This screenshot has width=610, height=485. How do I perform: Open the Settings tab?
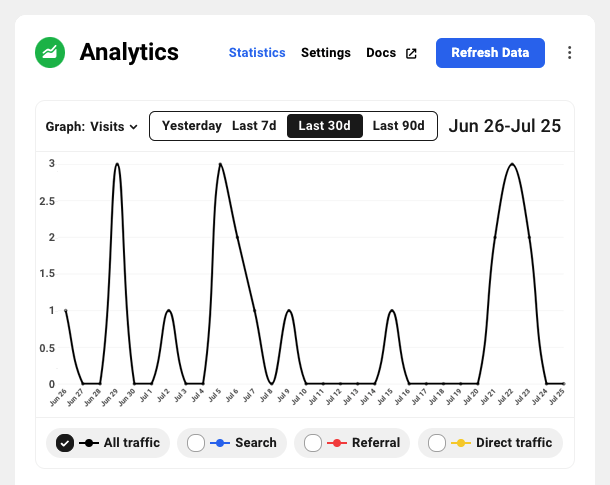[326, 53]
